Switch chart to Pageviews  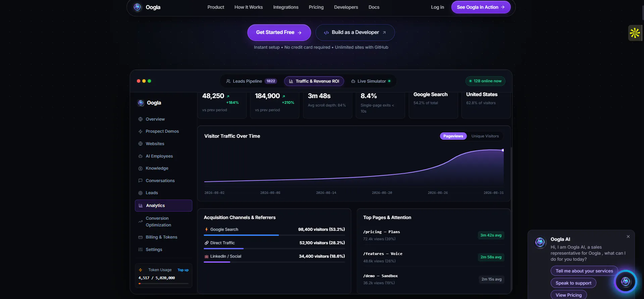tap(453, 136)
